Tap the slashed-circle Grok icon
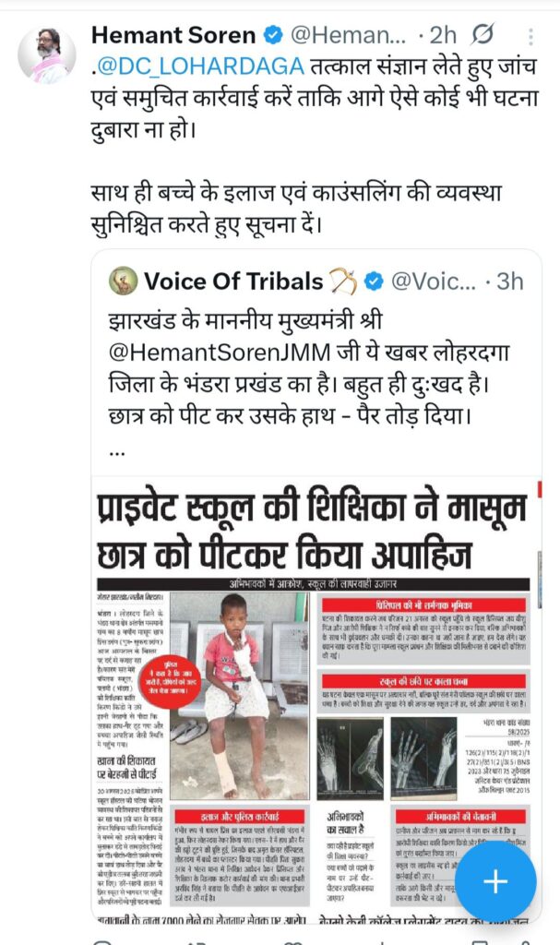This screenshot has height=945, width=560. (x=483, y=35)
